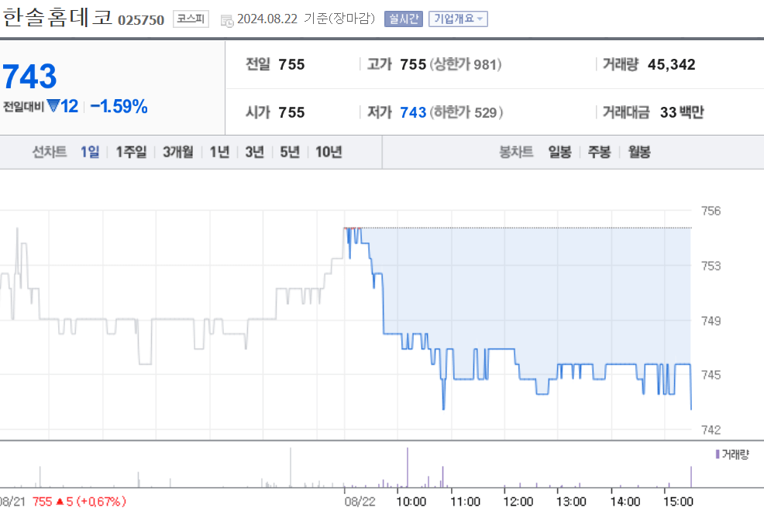This screenshot has width=764, height=532.
Task: Click the 13:00 time axis label
Action: point(571,502)
